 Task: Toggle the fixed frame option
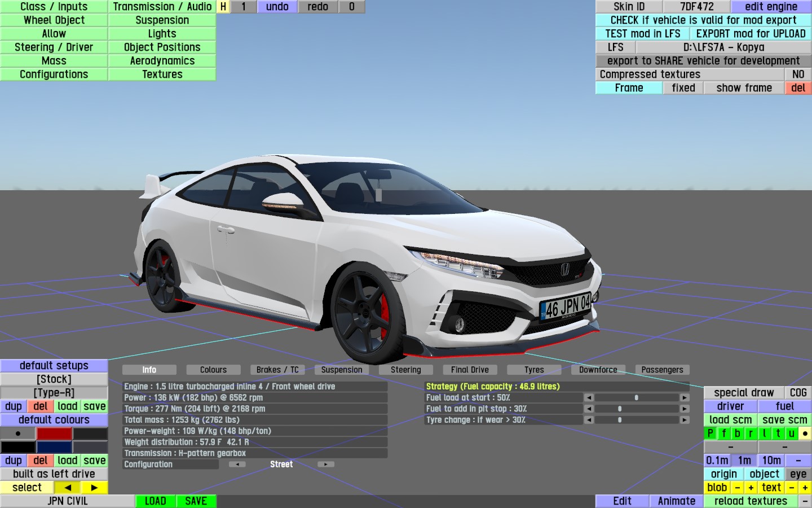coord(683,88)
